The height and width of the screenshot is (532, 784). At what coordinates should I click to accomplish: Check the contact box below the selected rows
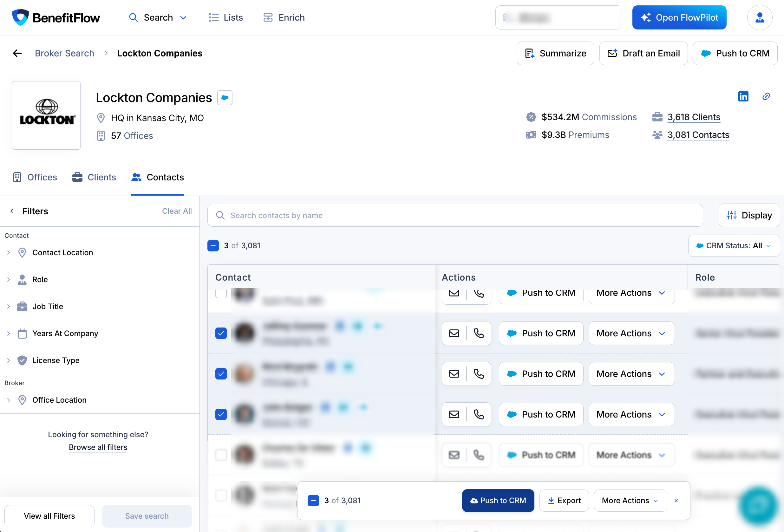pos(221,455)
